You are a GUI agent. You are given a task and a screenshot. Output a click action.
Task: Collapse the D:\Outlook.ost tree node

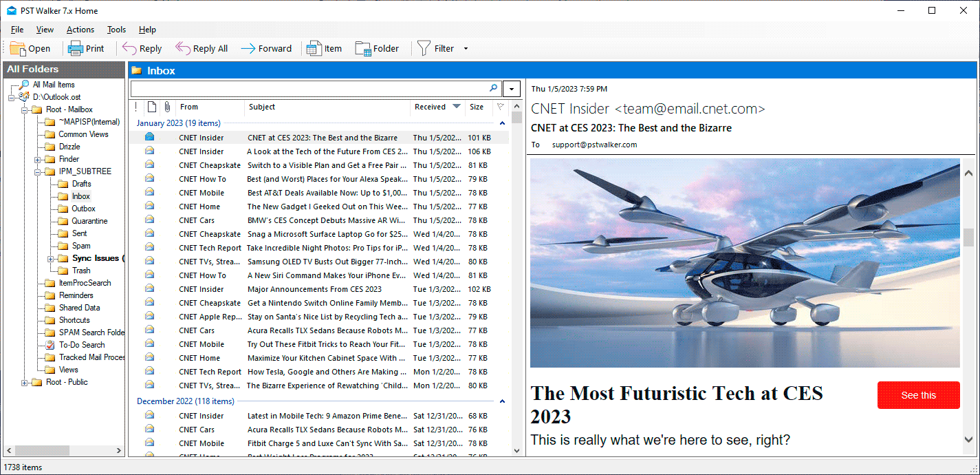tap(12, 97)
